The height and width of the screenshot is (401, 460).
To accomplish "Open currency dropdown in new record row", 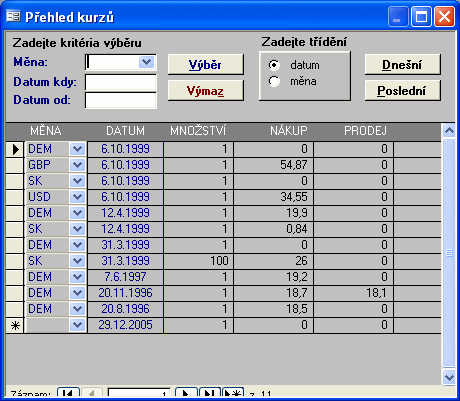I will (x=77, y=325).
